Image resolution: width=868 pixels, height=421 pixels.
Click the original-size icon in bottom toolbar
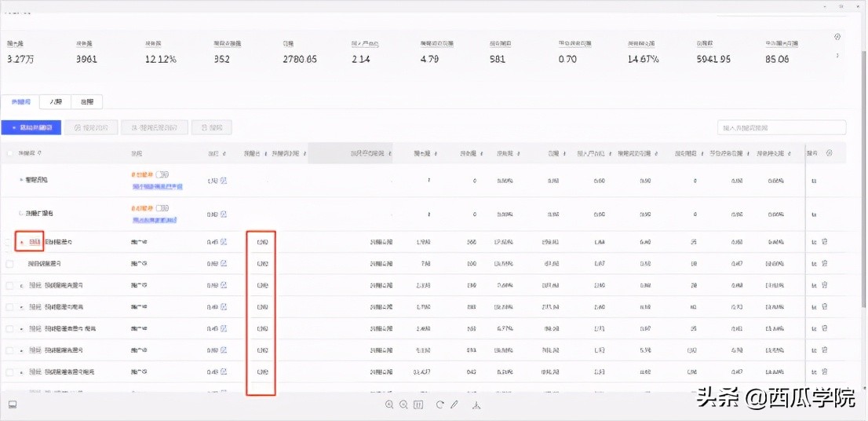(x=418, y=405)
